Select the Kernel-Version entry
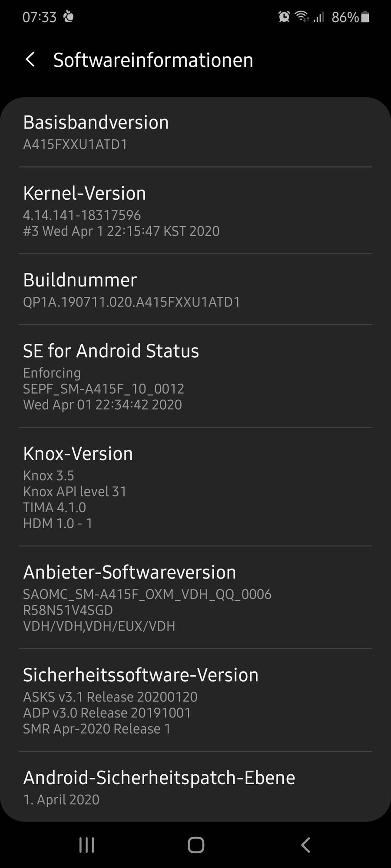Screen dimensions: 391x868 195,211
